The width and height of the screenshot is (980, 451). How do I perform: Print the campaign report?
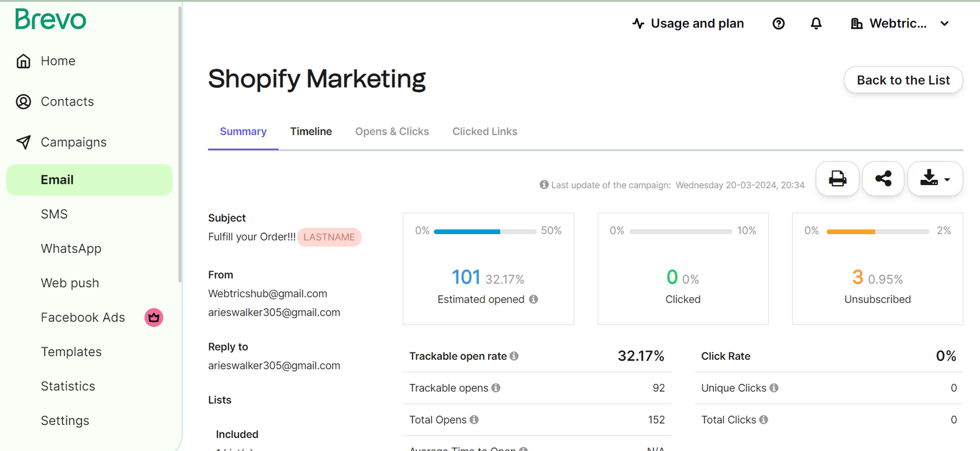point(837,179)
